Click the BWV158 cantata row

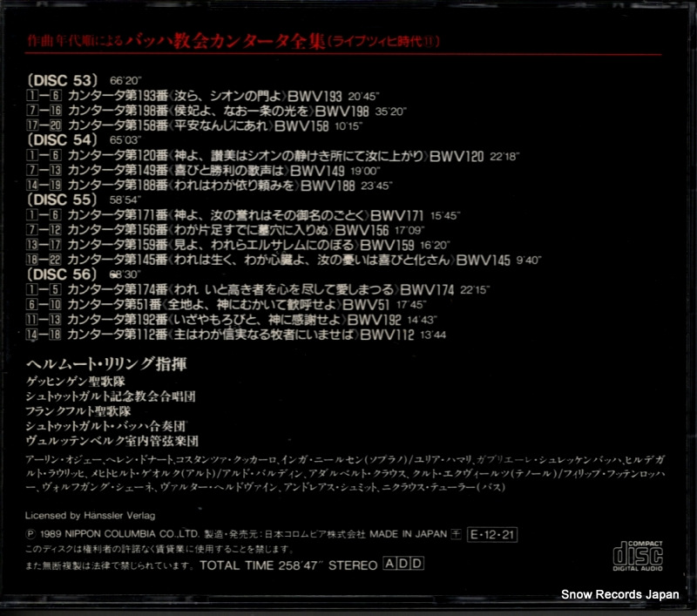[x=194, y=125]
